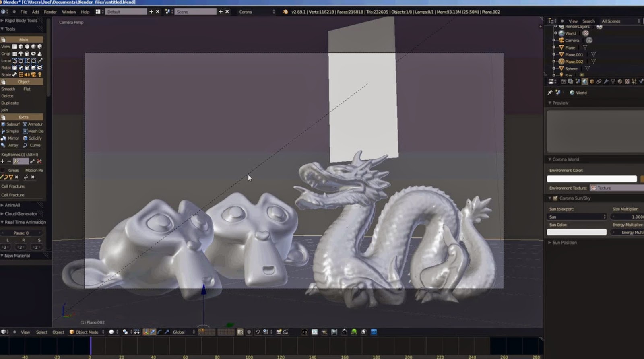Toggle the Corona Sun/Sky checkbox
644x359 pixels.
[555, 198]
